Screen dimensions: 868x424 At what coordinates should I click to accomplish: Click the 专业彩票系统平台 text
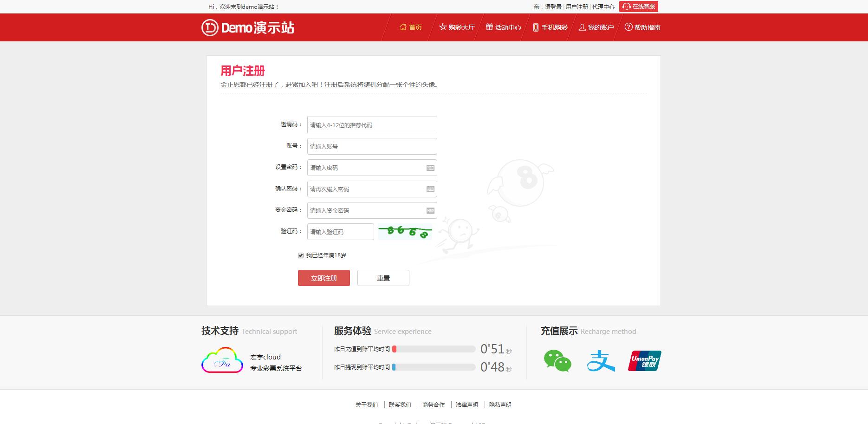point(276,368)
